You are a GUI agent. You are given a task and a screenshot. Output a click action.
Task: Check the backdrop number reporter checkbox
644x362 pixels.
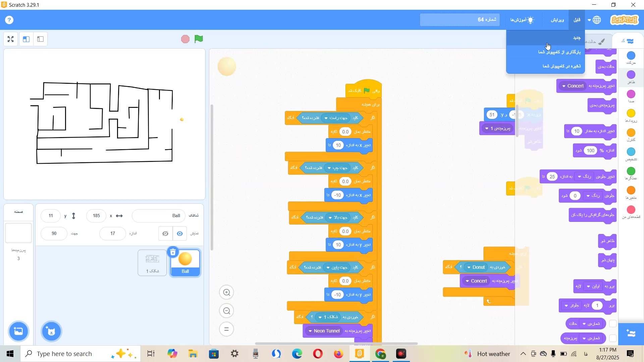pyautogui.click(x=613, y=339)
